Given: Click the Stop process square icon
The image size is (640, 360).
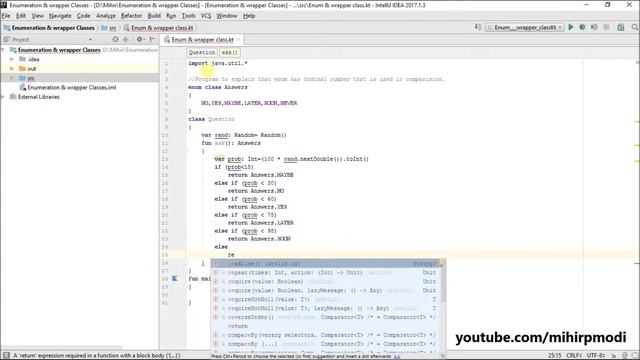Looking at the screenshot, I should point(607,27).
